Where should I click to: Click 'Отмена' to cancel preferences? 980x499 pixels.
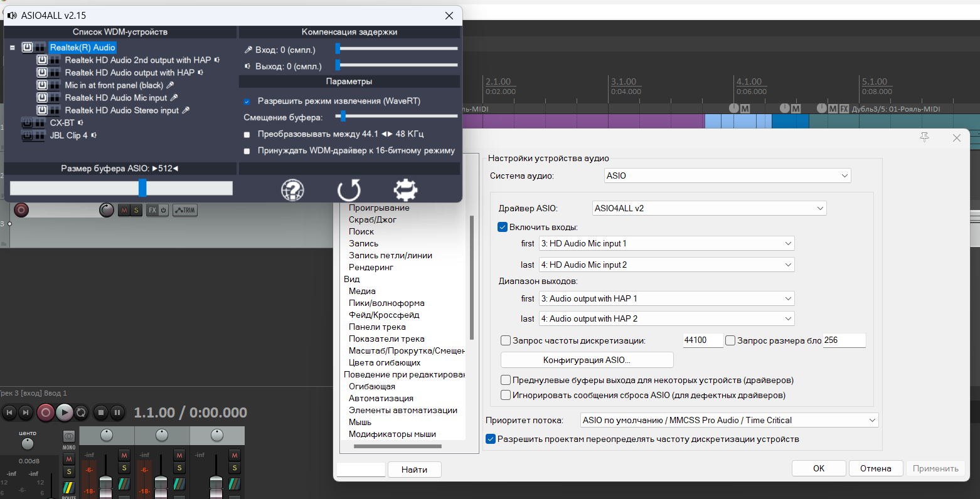click(876, 468)
